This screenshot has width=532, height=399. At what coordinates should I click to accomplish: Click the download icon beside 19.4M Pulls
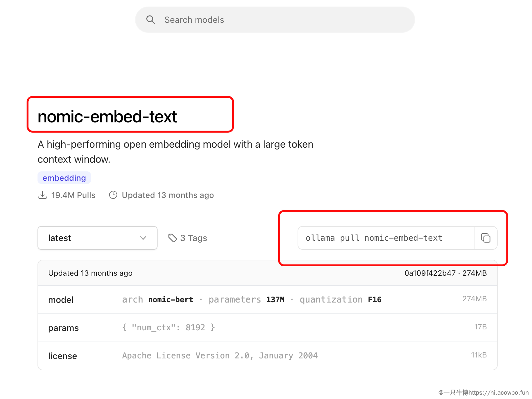[43, 195]
